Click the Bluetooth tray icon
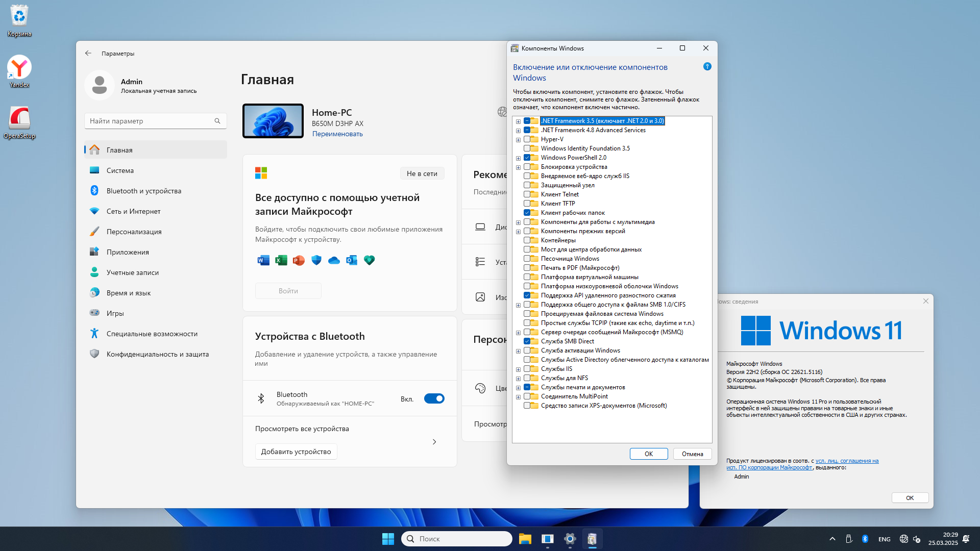Screen dimensions: 980x551 coord(865,539)
